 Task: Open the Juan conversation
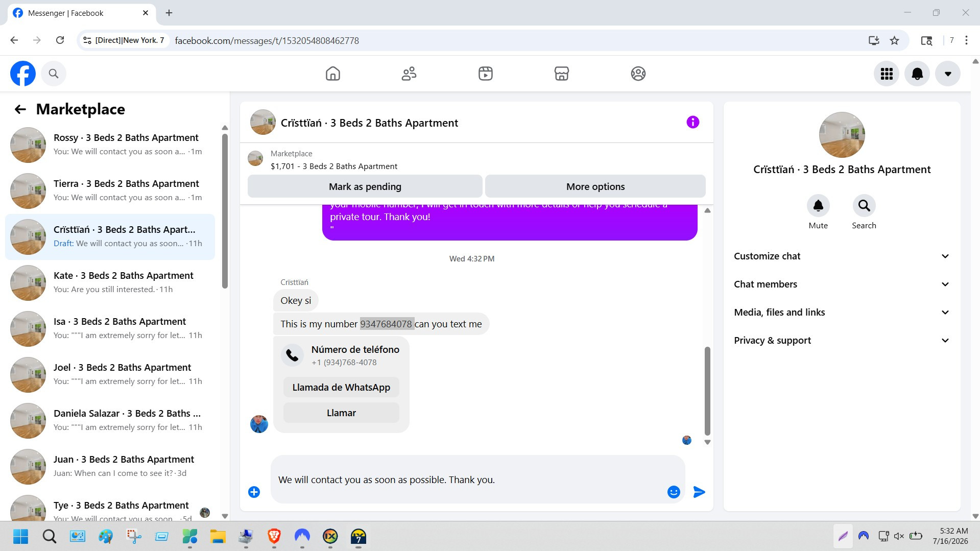(110, 467)
